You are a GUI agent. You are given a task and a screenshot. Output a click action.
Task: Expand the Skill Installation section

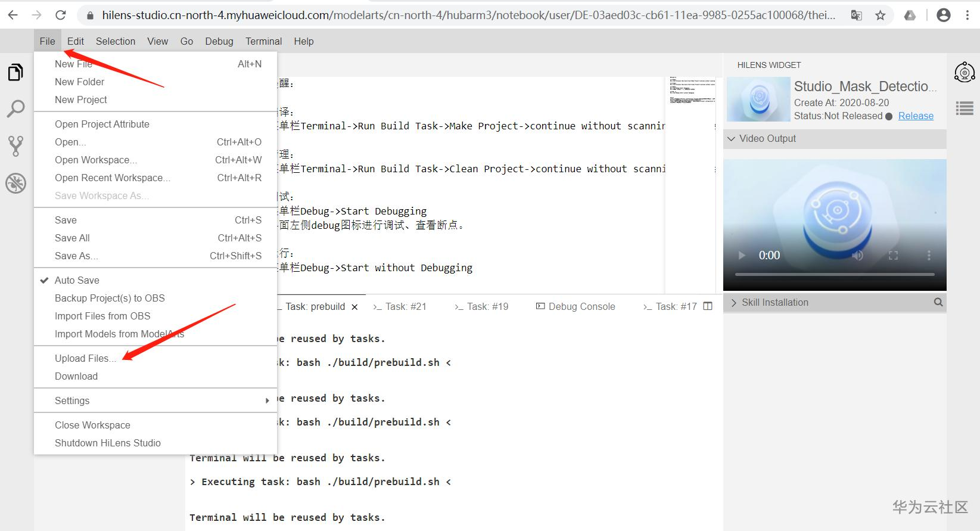coord(835,302)
